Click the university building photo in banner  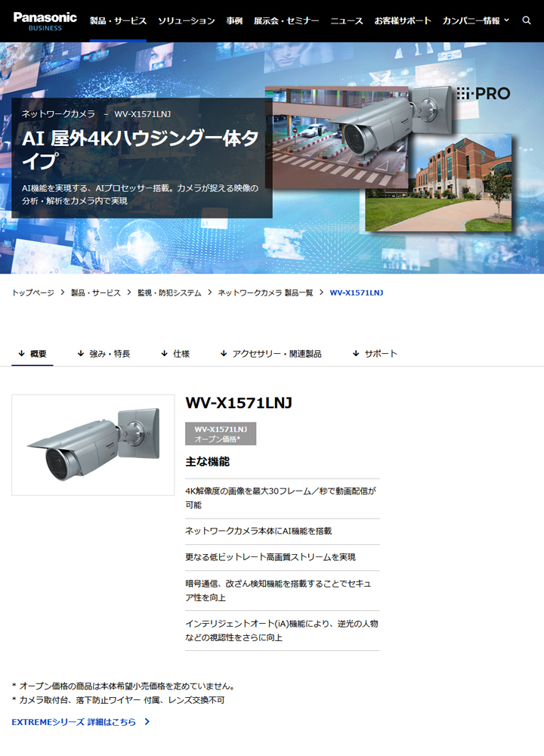coord(438,184)
